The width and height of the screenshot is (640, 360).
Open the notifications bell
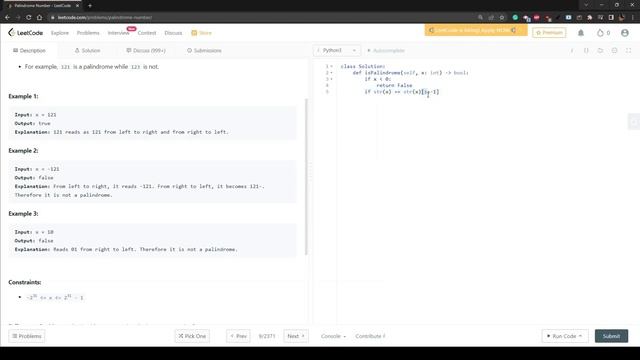580,33
